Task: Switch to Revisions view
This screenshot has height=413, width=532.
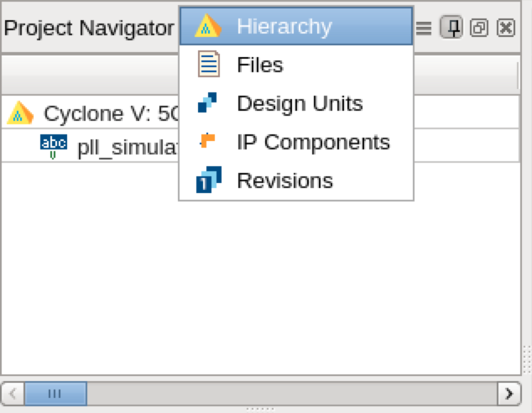Action: 296,180
